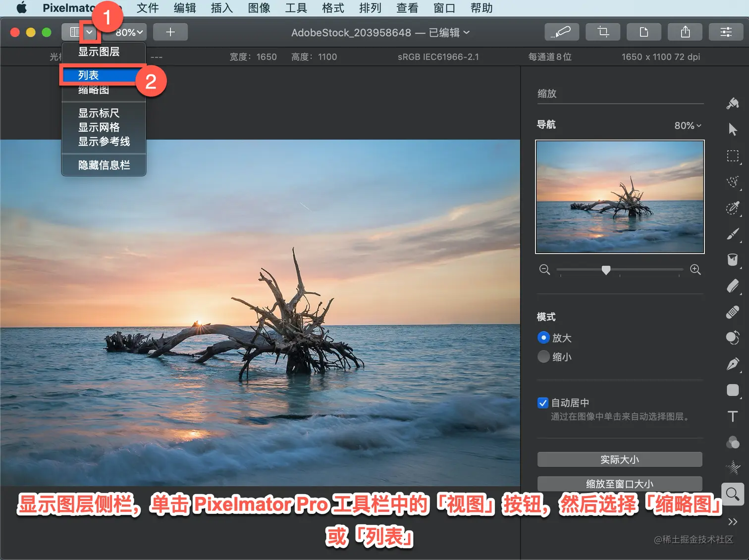
Task: Select the Erase tool
Action: pyautogui.click(x=733, y=286)
